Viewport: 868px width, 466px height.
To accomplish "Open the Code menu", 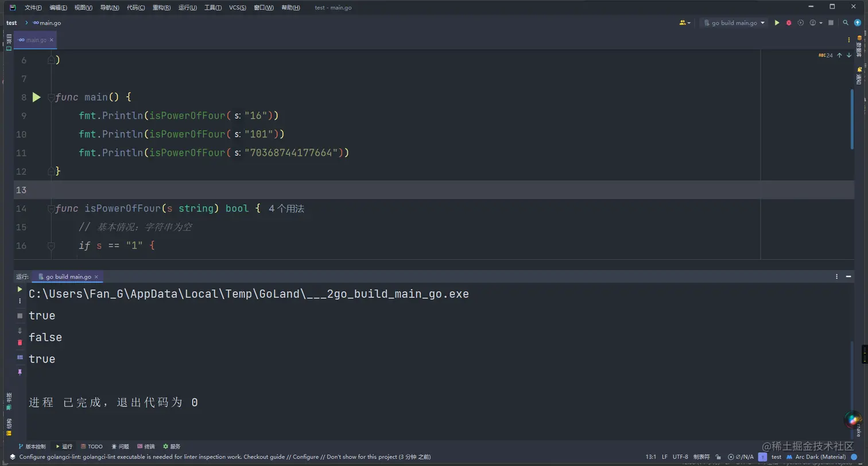I will coord(135,7).
